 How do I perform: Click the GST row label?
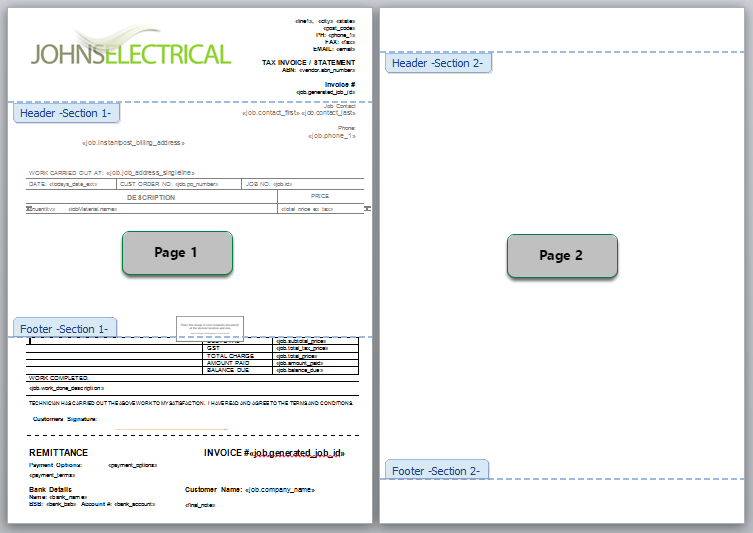(x=213, y=348)
